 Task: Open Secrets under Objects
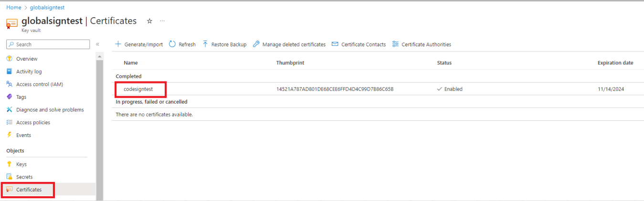tap(24, 177)
